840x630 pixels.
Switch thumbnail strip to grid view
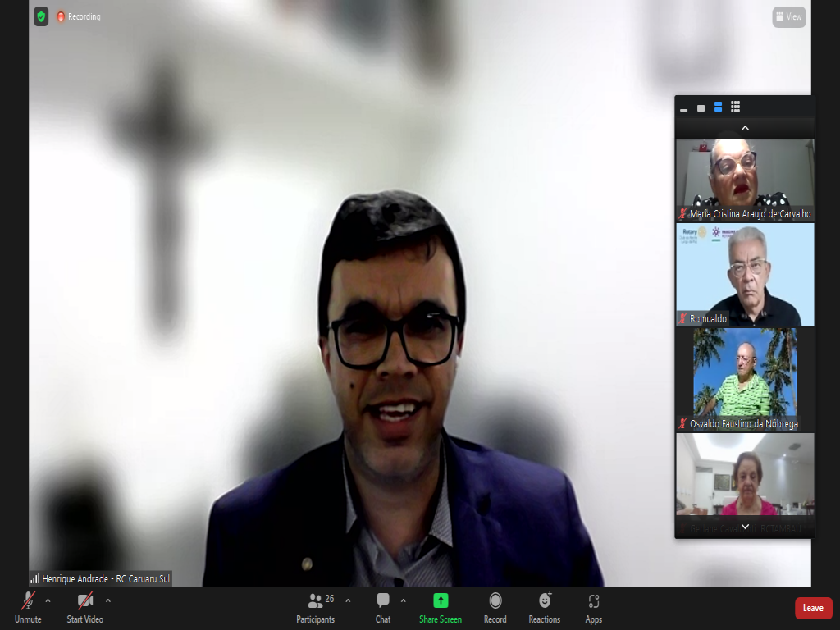click(x=735, y=107)
